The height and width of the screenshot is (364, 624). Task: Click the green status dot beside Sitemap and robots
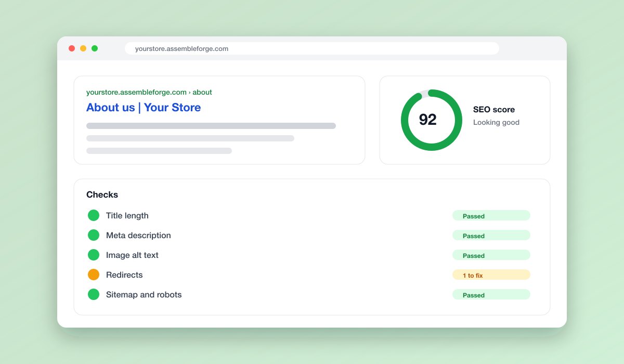coord(94,294)
